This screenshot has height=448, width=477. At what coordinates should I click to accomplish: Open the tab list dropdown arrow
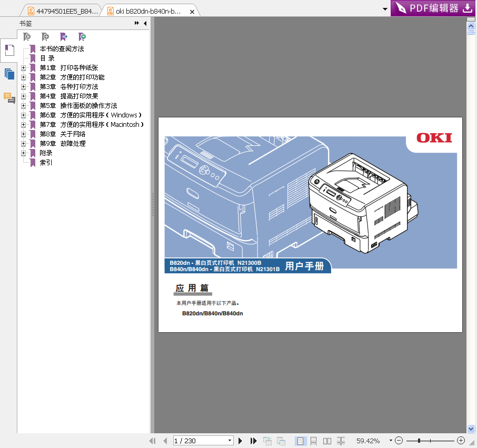[385, 9]
